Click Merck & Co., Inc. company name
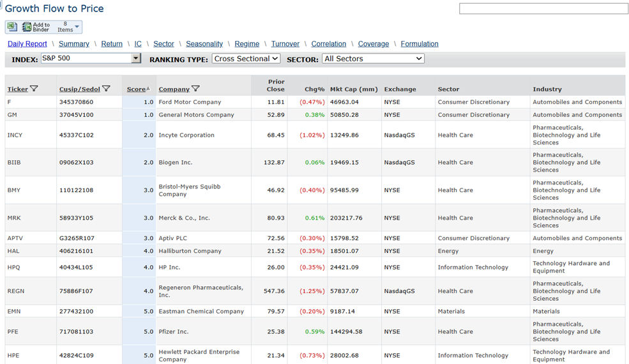 [184, 218]
